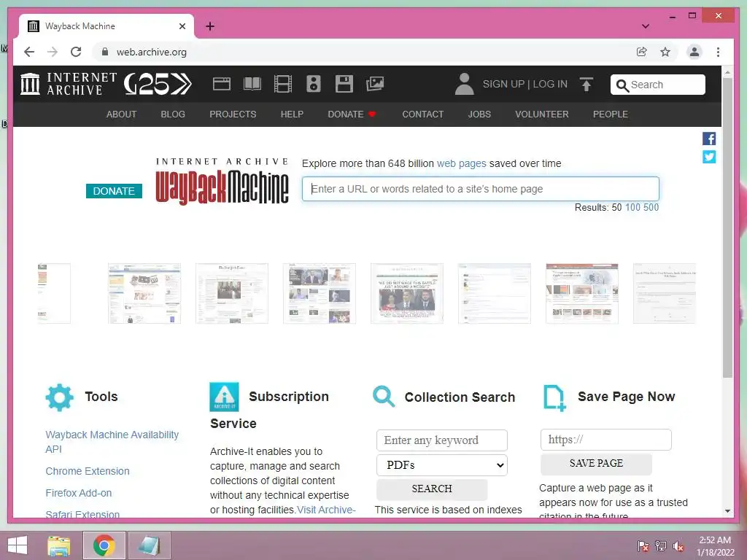
Task: Click the share page icon in address bar
Action: point(642,52)
